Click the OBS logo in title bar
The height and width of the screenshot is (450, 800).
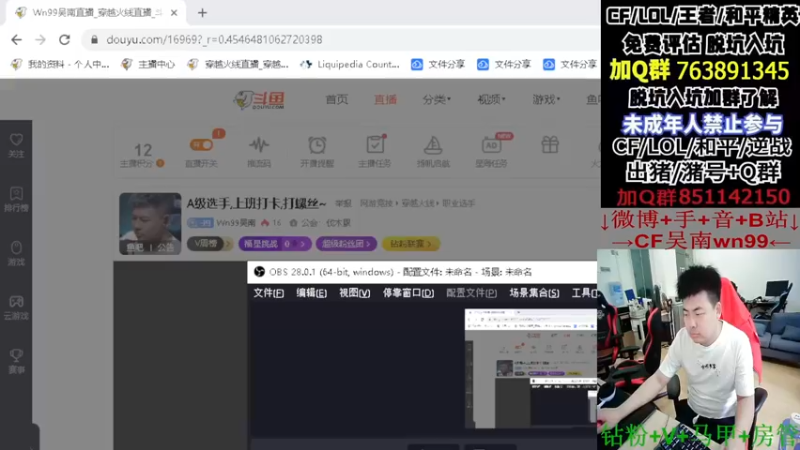(x=259, y=272)
